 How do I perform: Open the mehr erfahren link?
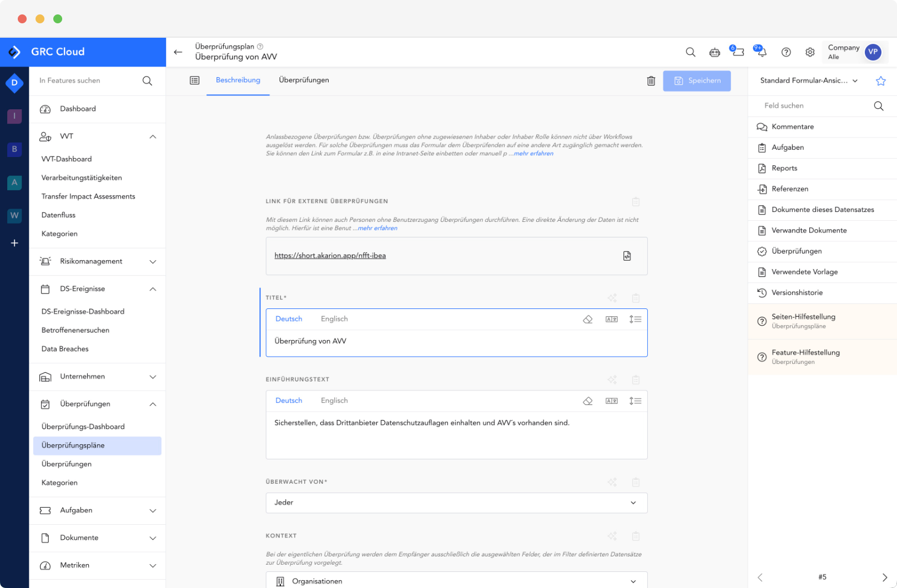(532, 154)
